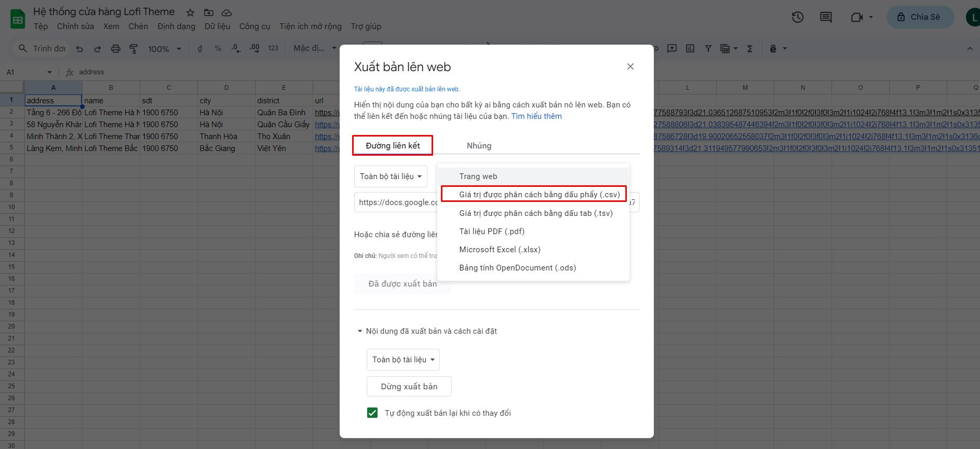Apply đ currency format
The image size is (980, 449).
(200, 48)
